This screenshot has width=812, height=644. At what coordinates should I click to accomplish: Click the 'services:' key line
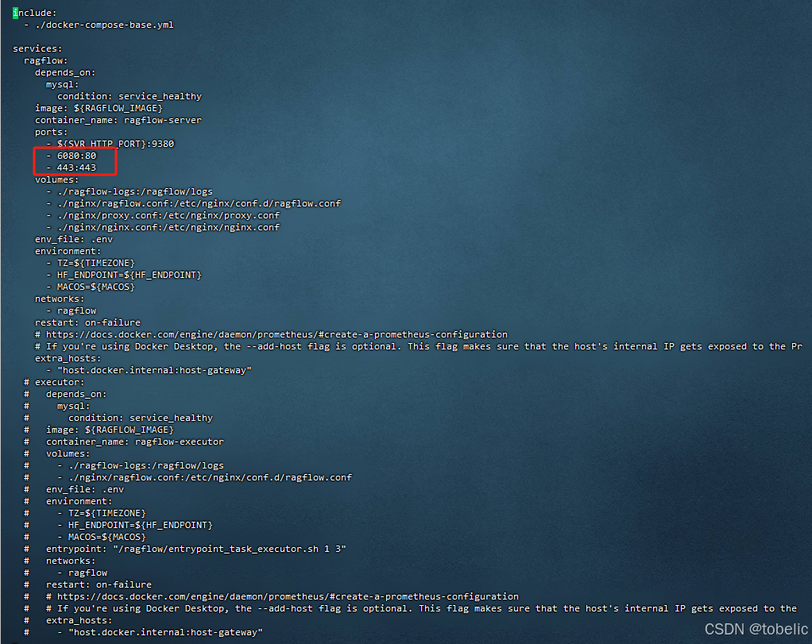point(37,48)
